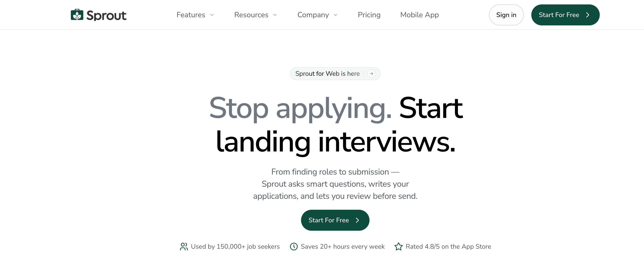644x268 pixels.
Task: Open the Pricing page
Action: [369, 15]
